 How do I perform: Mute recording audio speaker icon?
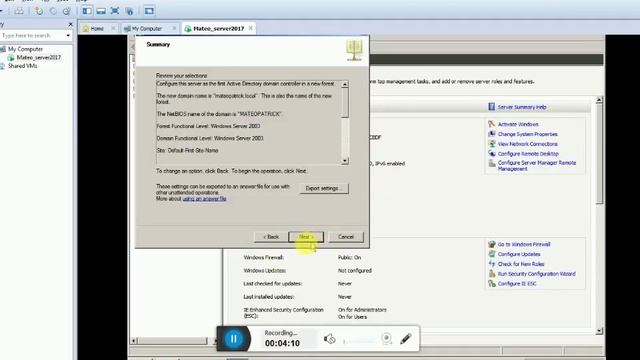[x=329, y=338]
